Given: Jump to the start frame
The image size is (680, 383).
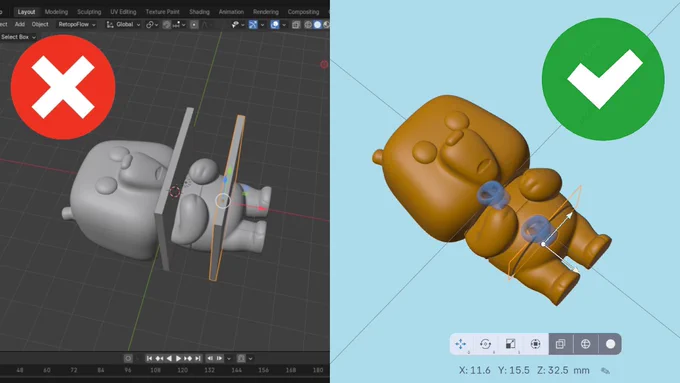Looking at the screenshot, I should pyautogui.click(x=150, y=358).
